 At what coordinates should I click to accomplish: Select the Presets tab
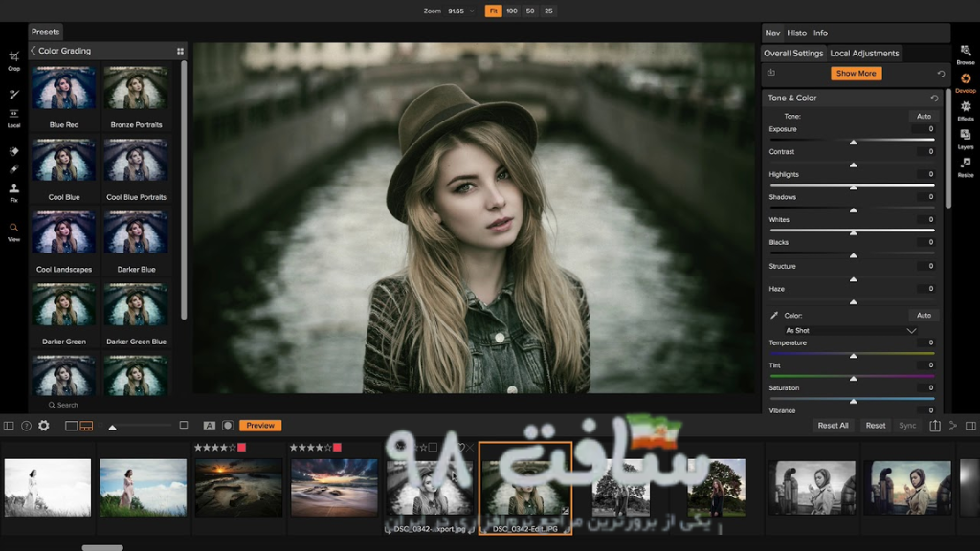46,32
